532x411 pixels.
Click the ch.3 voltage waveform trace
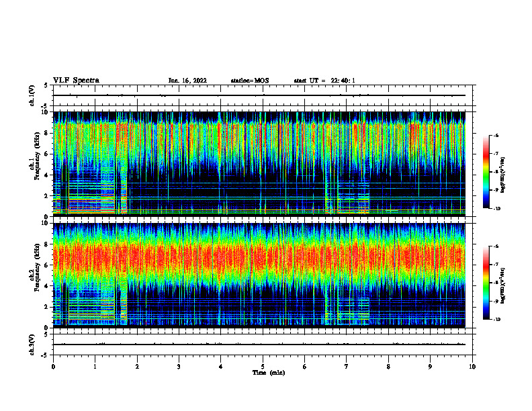coord(259,345)
